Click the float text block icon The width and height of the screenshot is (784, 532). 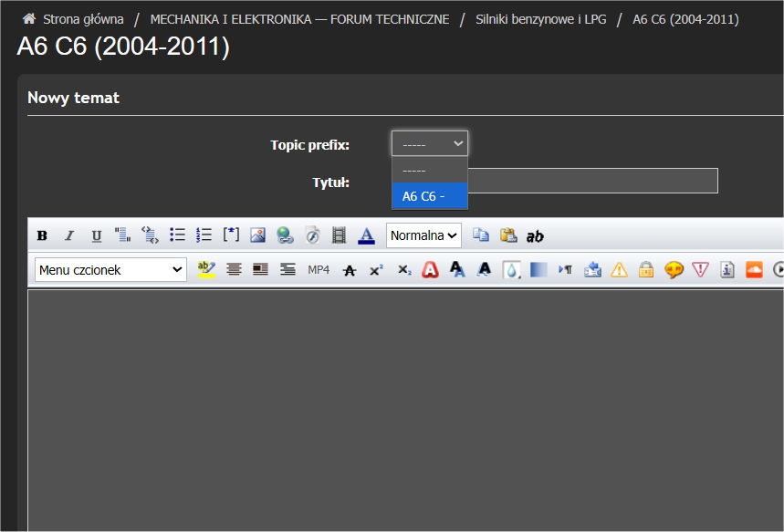tap(260, 270)
